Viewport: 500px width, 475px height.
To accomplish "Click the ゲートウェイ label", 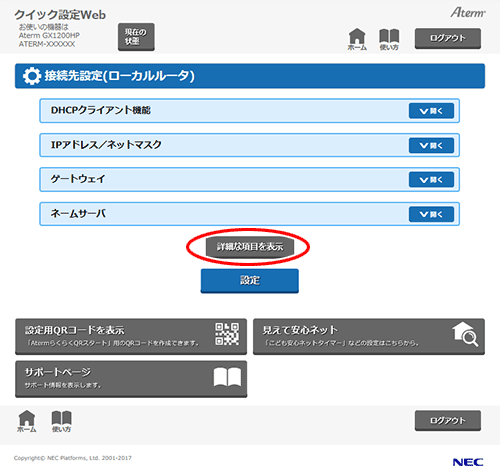I will tap(78, 179).
